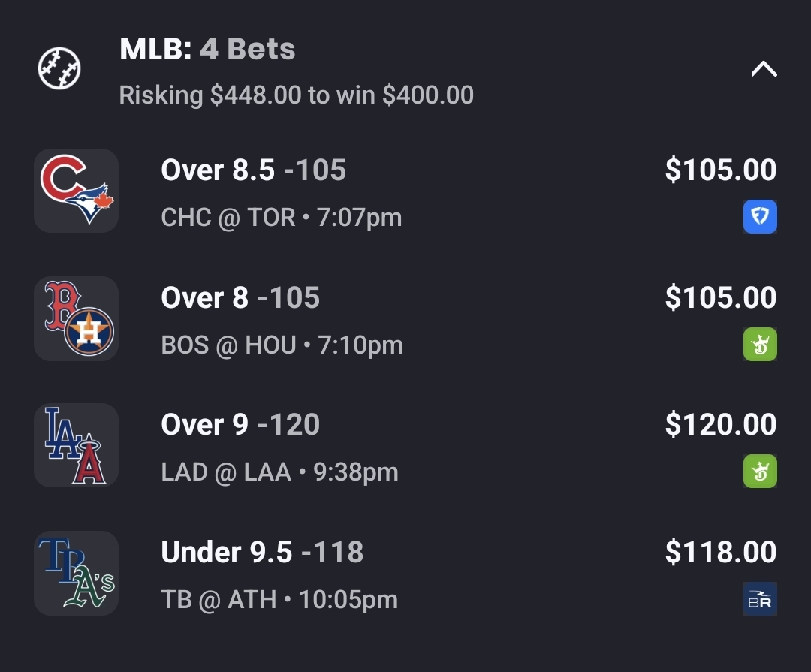Tap the Rays and Athletics logo
The image size is (811, 672).
76,573
